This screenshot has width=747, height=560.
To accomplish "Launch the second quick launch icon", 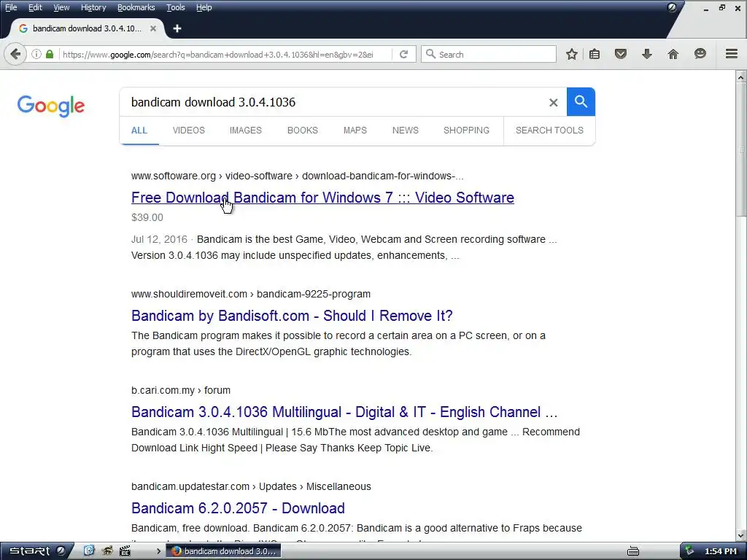I will [x=107, y=551].
